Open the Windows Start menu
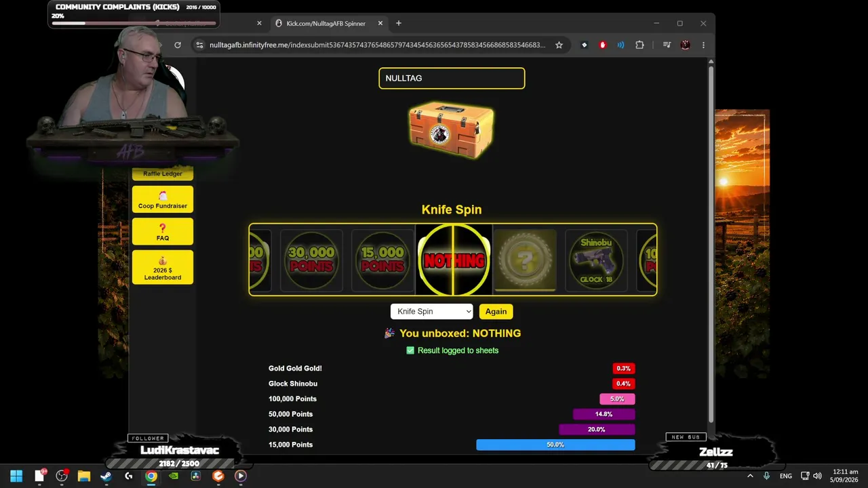The height and width of the screenshot is (488, 868). (x=16, y=476)
